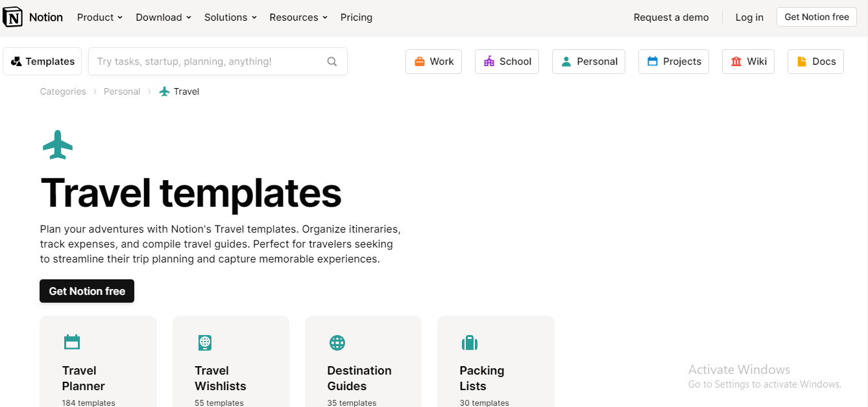
Task: Click the large teal airplane icon
Action: click(x=58, y=145)
